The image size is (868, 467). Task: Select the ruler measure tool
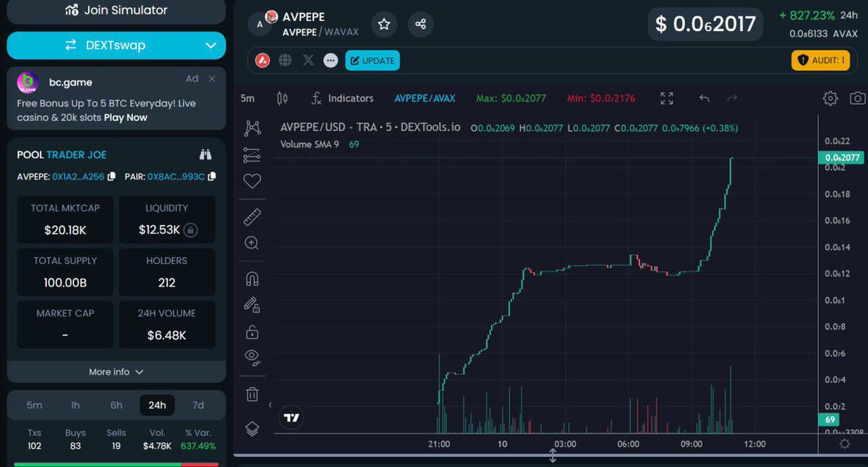[x=252, y=216]
